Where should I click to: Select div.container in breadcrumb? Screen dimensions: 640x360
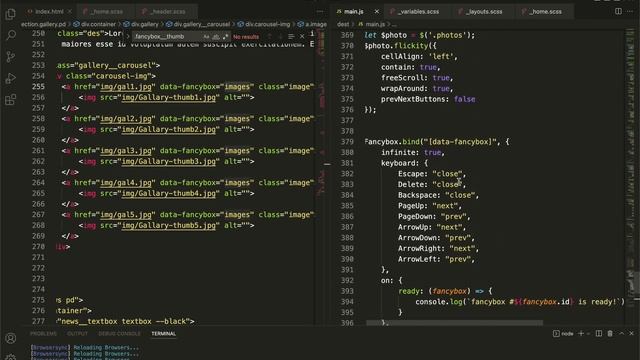pos(94,24)
